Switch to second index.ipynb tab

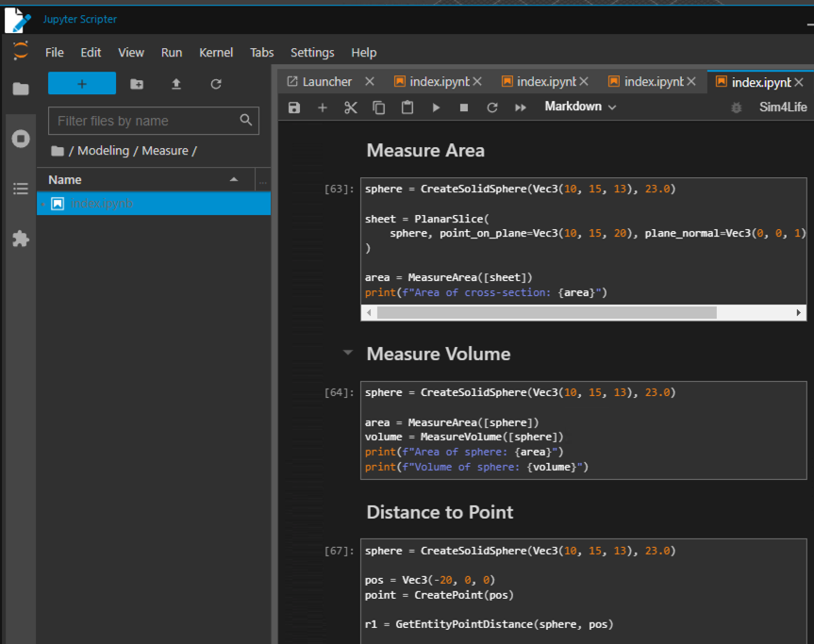point(546,82)
